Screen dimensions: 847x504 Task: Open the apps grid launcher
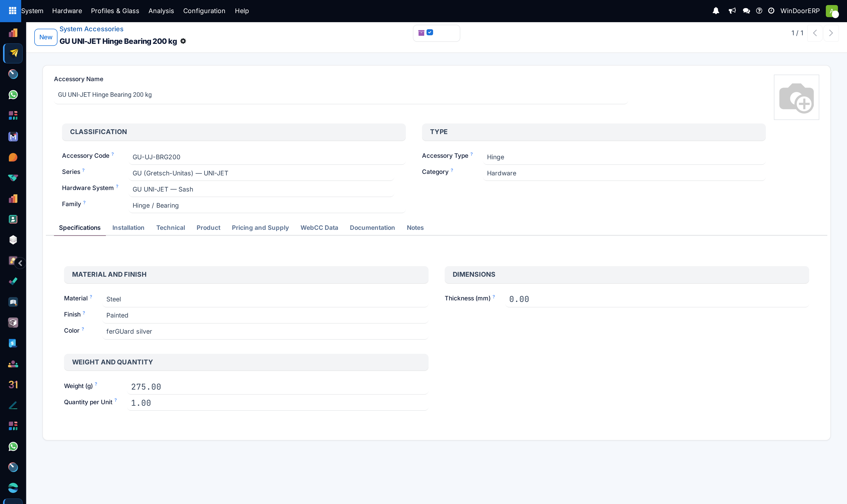(x=13, y=11)
